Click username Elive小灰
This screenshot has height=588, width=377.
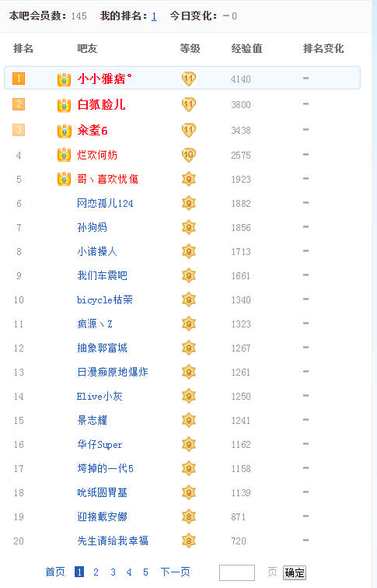[99, 397]
